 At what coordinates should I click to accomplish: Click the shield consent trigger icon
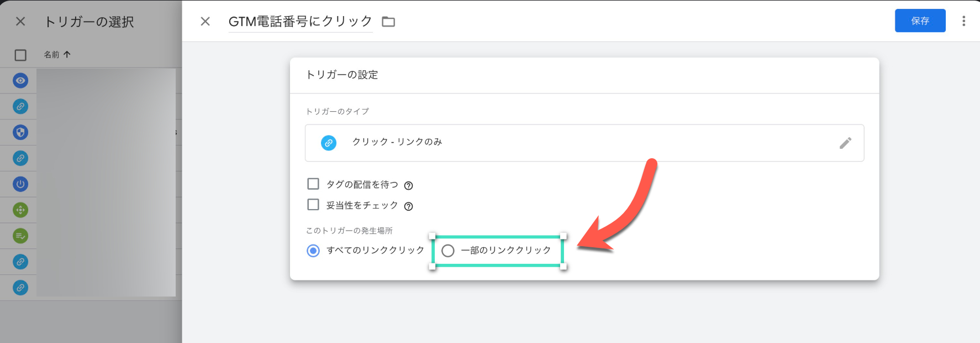pyautogui.click(x=20, y=132)
